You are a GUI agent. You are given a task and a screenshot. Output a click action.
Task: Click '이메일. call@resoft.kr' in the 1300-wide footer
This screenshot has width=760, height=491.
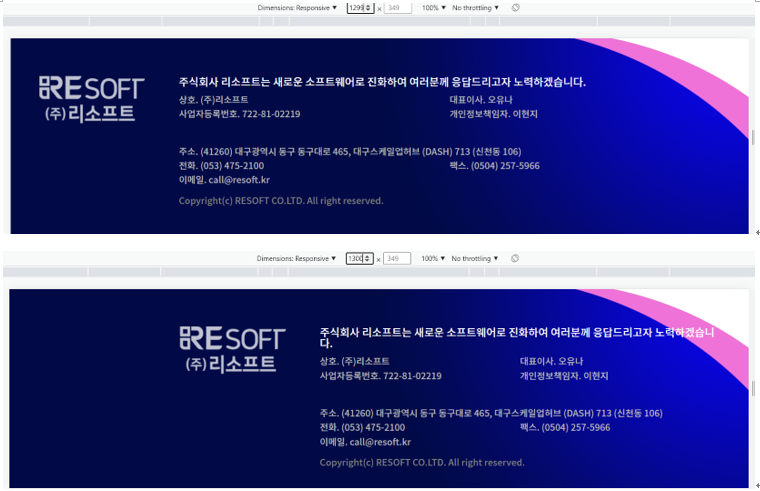(365, 442)
